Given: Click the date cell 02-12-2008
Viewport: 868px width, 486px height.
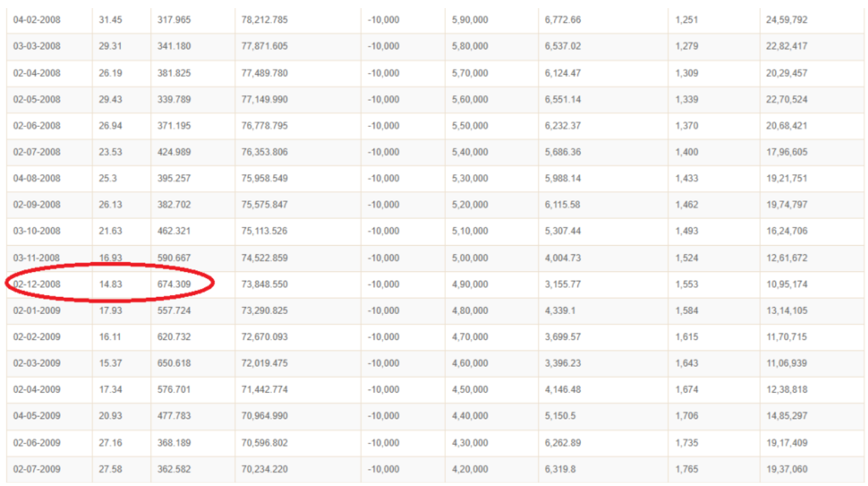Looking at the screenshot, I should click(x=37, y=284).
